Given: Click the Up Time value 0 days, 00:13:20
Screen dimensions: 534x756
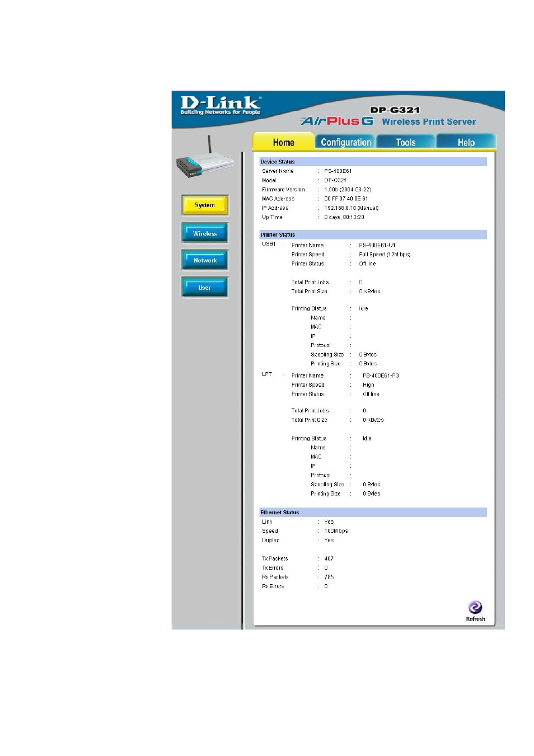Looking at the screenshot, I should click(344, 217).
